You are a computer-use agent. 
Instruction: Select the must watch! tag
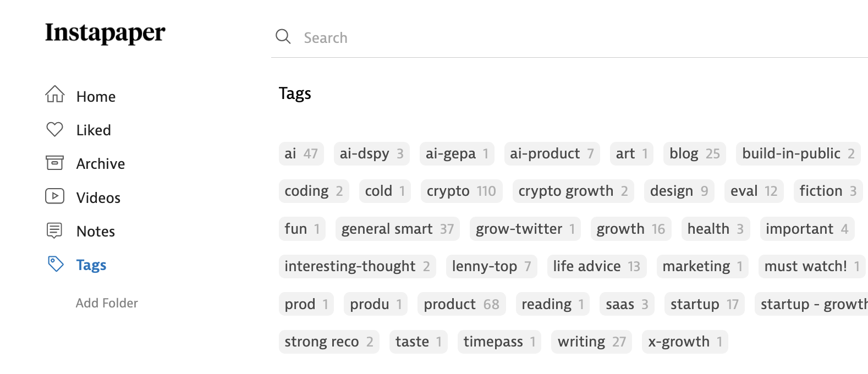[x=811, y=266]
